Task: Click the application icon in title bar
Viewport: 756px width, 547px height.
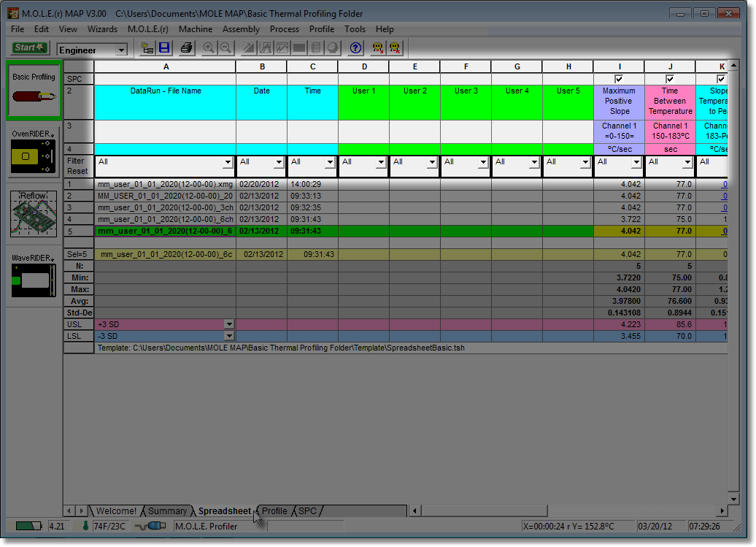Action: (x=13, y=13)
